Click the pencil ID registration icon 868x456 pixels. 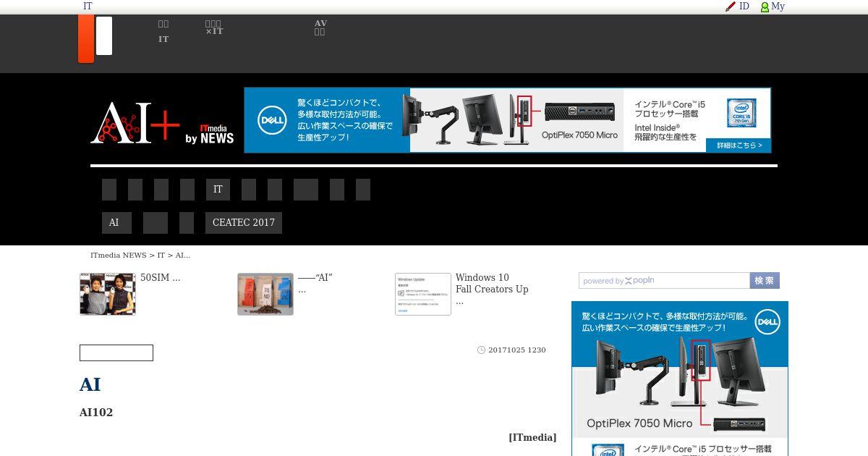731,7
